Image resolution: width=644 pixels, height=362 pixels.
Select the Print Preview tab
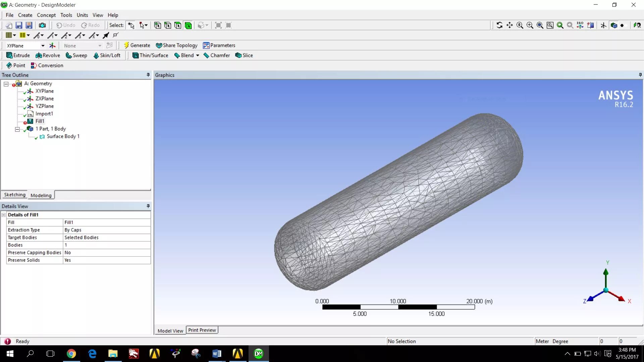pyautogui.click(x=202, y=330)
